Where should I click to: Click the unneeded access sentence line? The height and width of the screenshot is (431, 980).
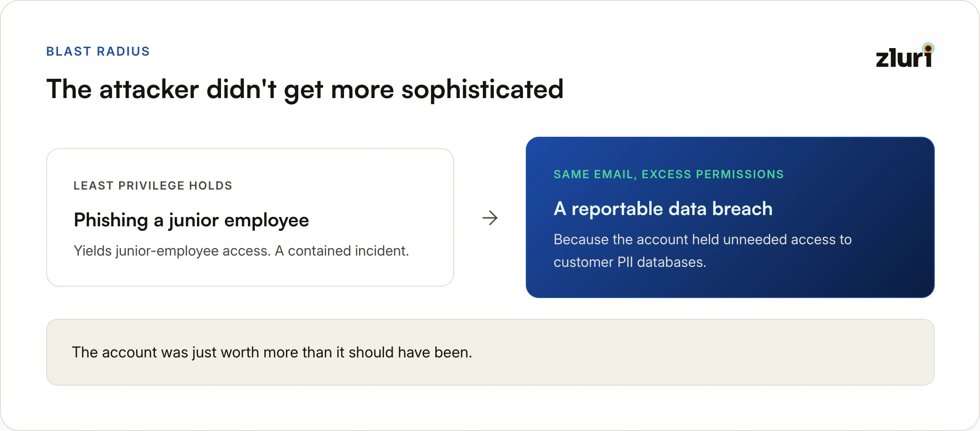coord(702,240)
